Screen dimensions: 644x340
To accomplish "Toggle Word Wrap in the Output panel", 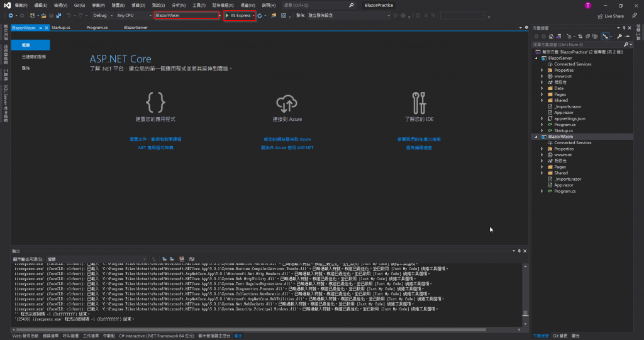I will pyautogui.click(x=192, y=259).
